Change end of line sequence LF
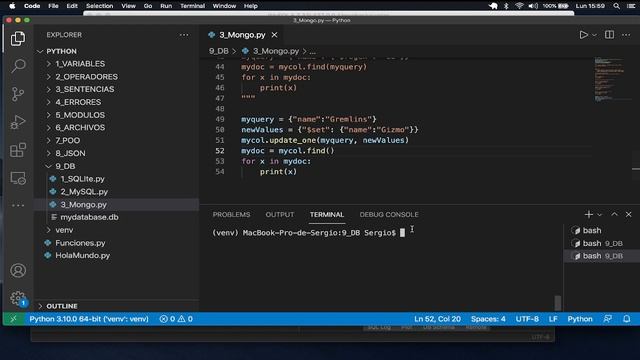Screen dimensions: 640x360 pyautogui.click(x=553, y=319)
